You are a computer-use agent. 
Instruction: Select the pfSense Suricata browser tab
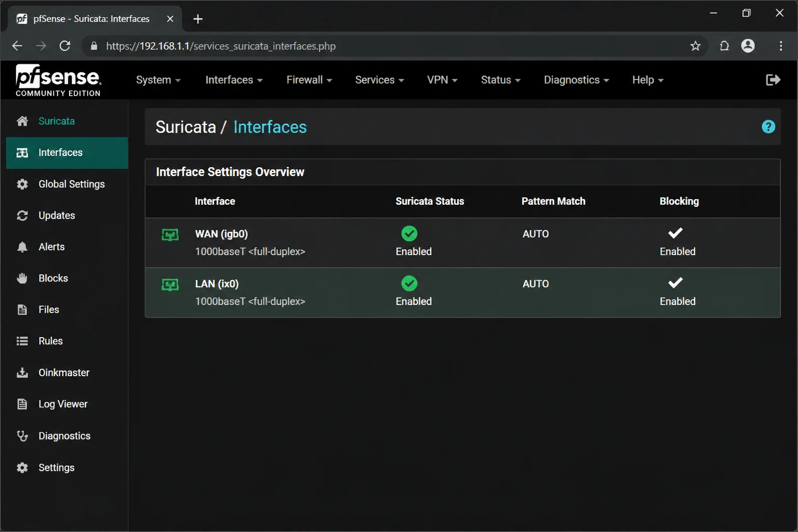[x=95, y=19]
